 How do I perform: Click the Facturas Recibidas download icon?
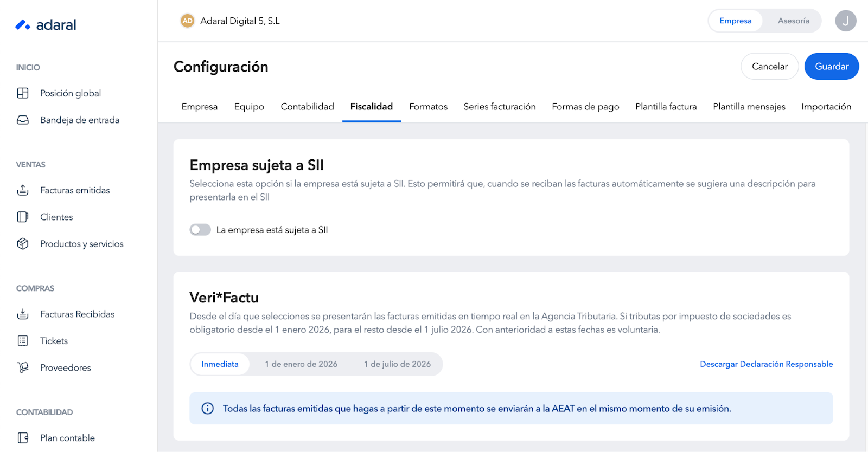23,314
